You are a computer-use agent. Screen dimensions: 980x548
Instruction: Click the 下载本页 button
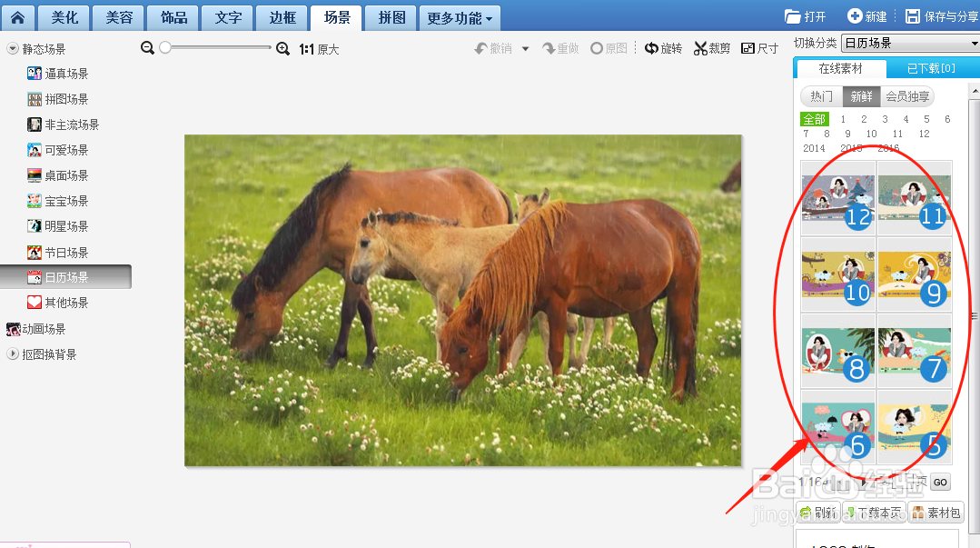pyautogui.click(x=875, y=513)
